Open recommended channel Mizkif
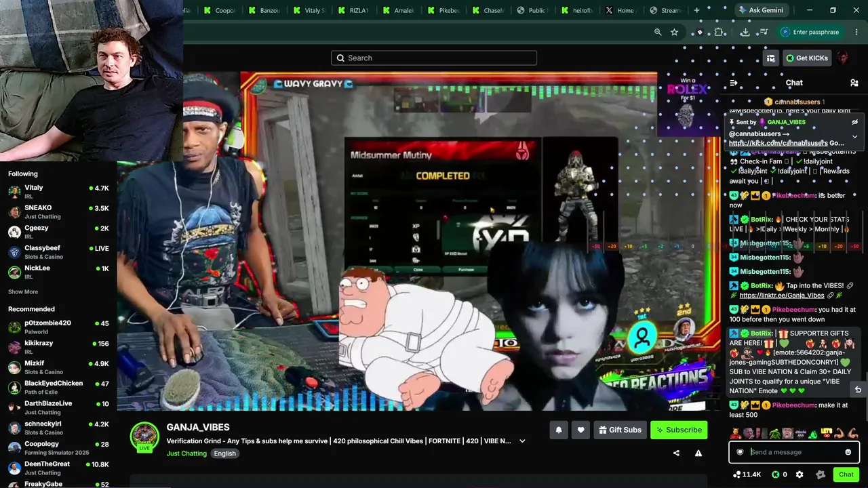 click(x=58, y=367)
